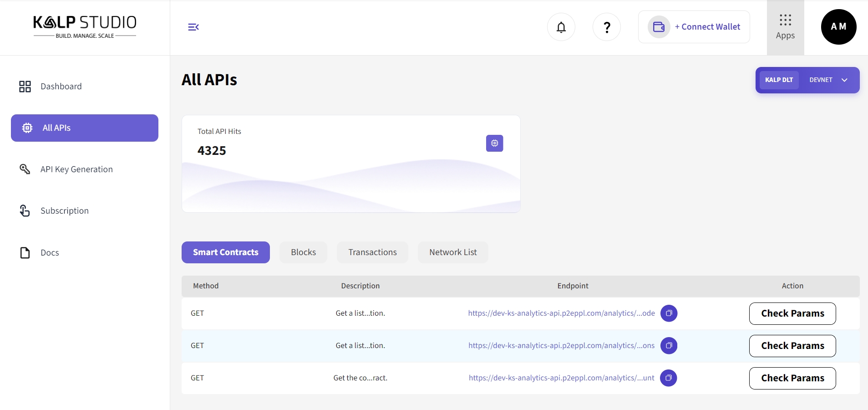Screen dimensions: 868x410
Task: Copy the third endpoint URL ending in unt
Action: [x=668, y=378]
